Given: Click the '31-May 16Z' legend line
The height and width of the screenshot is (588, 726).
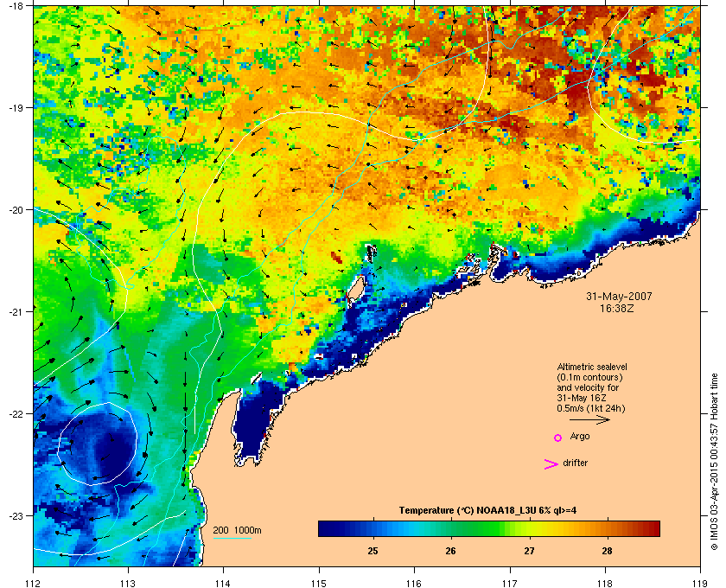Looking at the screenshot, I should (582, 398).
